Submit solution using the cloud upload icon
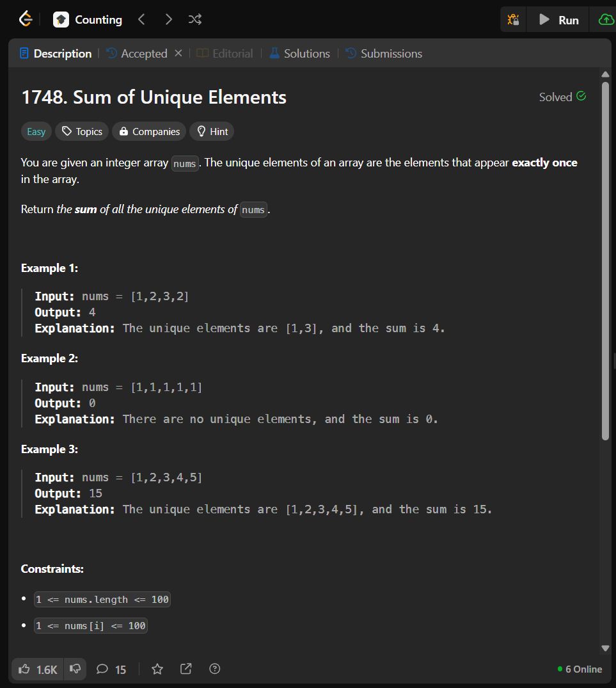616x688 pixels. click(x=605, y=20)
